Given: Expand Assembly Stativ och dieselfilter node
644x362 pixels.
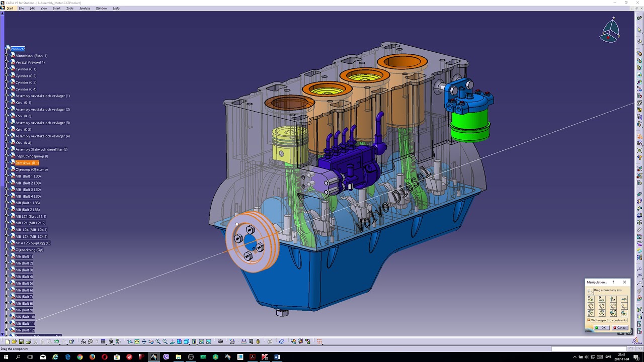Looking at the screenshot, I should point(7,149).
